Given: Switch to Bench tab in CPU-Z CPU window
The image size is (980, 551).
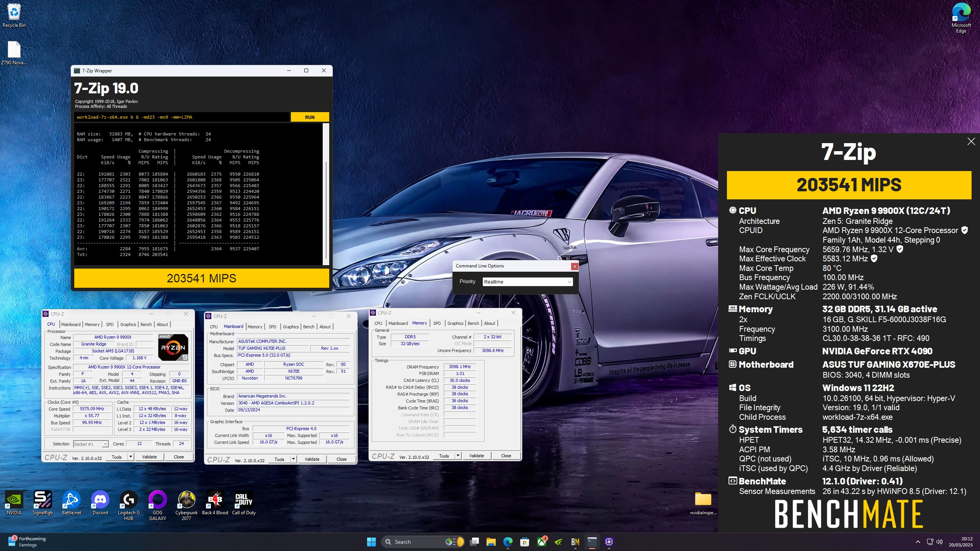Looking at the screenshot, I should tap(146, 324).
